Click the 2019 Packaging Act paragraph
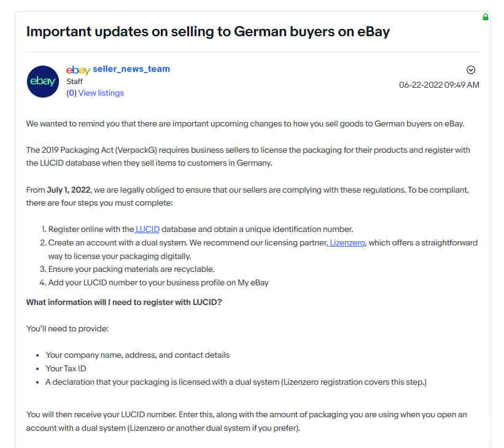The height and width of the screenshot is (448, 504). (248, 156)
